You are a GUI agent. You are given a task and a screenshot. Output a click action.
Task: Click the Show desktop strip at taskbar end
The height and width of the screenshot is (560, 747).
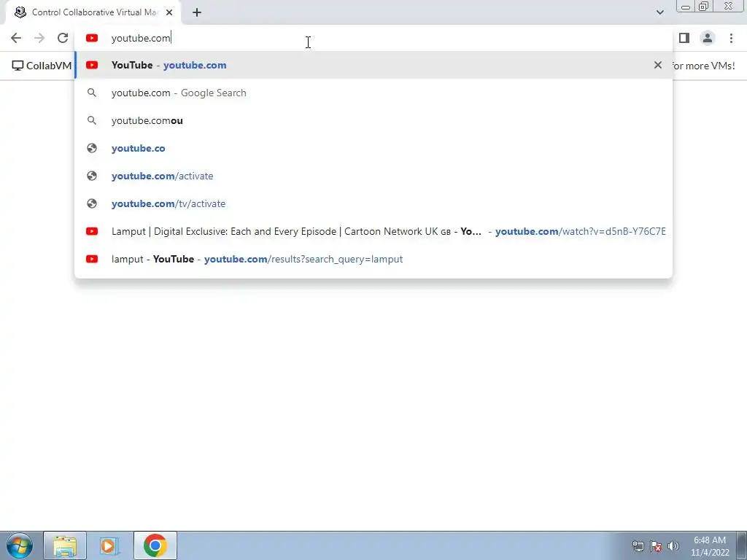coord(742,545)
